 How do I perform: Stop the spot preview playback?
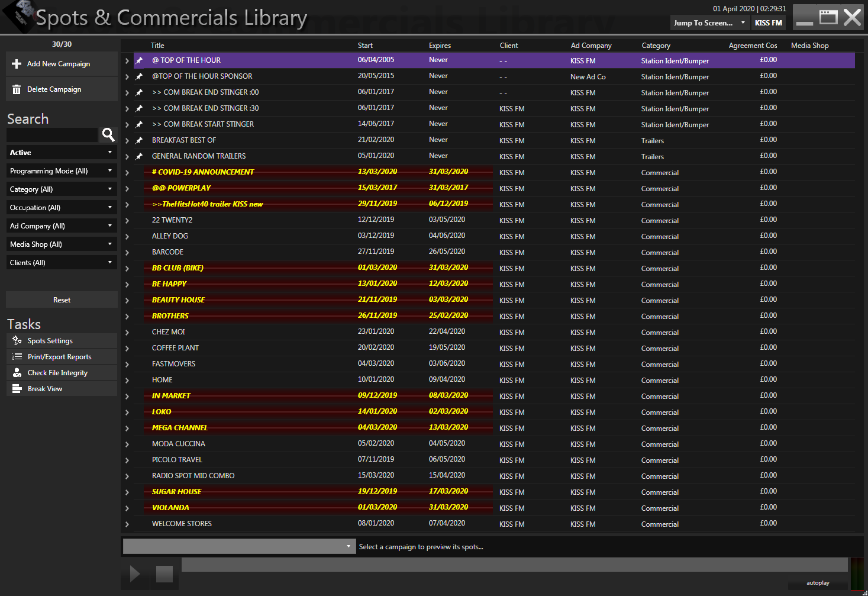pos(164,574)
